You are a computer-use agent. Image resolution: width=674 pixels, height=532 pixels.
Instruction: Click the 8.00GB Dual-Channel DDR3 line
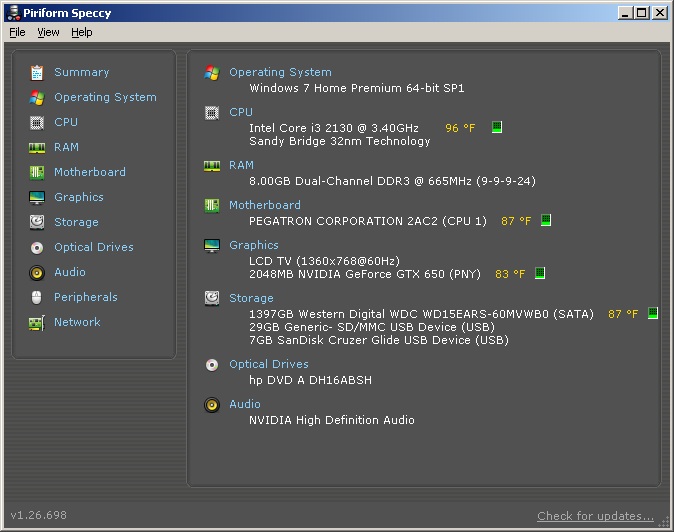point(392,181)
